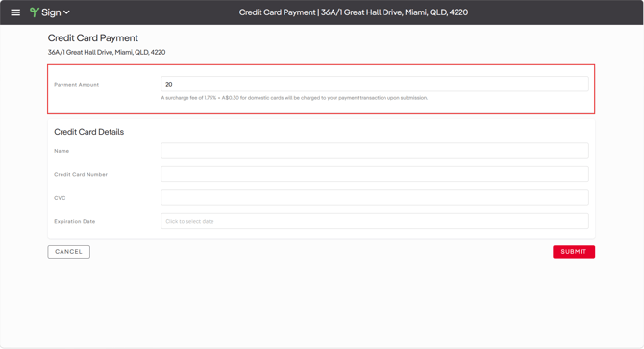Focus the cardholder Name field
Screen dimensions: 644x349
pyautogui.click(x=375, y=151)
